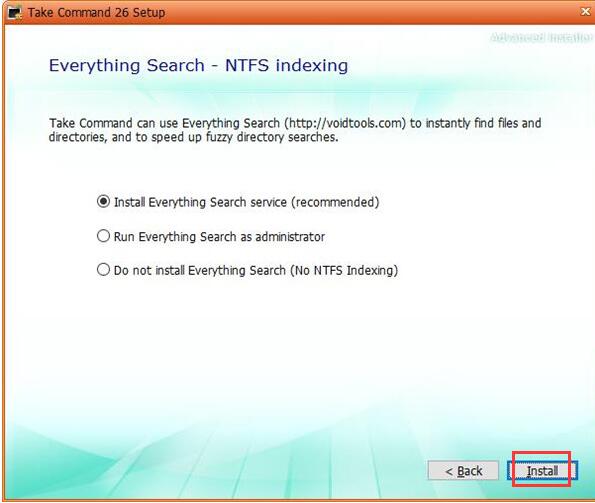Select the Install Everything Search service radio circle

[x=103, y=201]
